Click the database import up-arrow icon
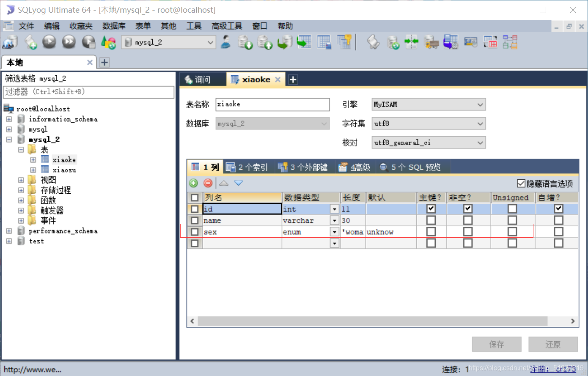Screen dimensions: 588x376 click(265, 42)
